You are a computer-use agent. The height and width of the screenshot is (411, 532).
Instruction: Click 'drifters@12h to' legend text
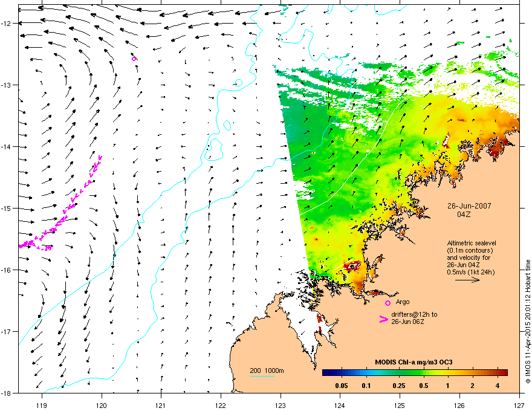pyautogui.click(x=414, y=314)
